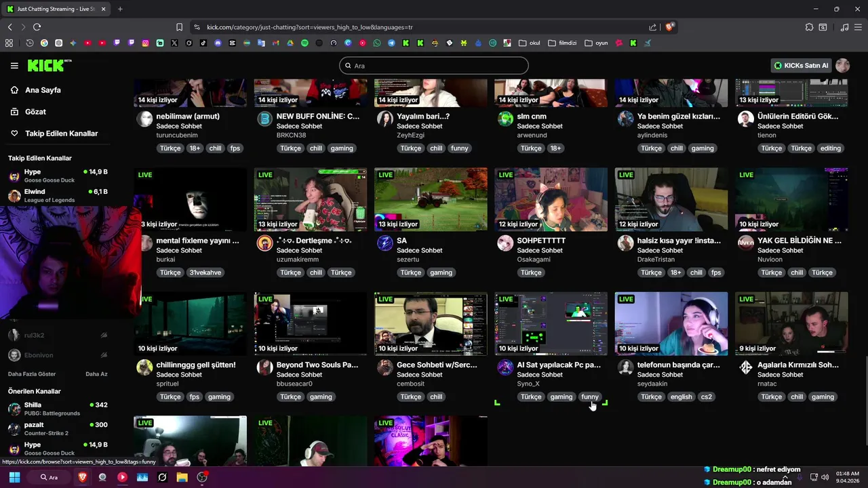Click Daha Az
Image resolution: width=868 pixels, height=488 pixels.
pyautogui.click(x=96, y=374)
